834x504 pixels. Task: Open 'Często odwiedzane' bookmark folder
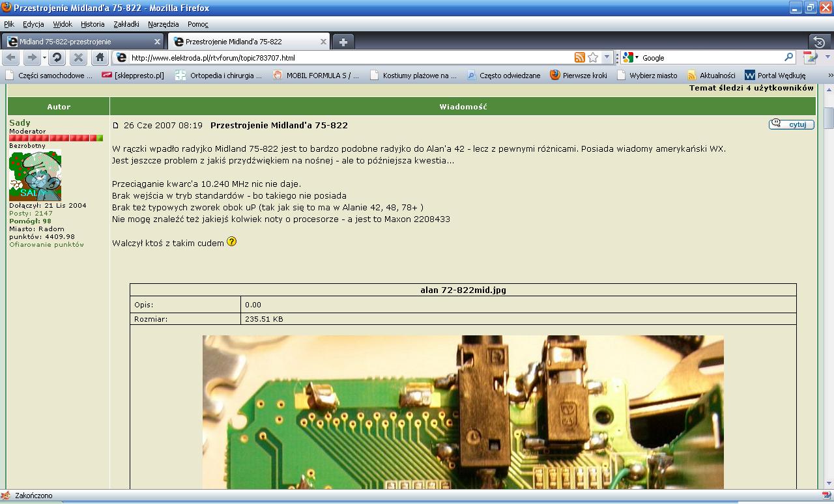coord(504,76)
